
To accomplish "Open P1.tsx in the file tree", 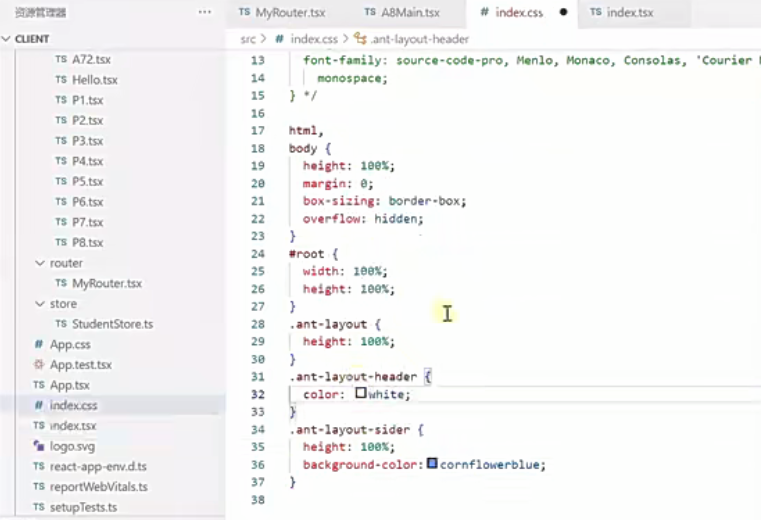I will [x=87, y=100].
